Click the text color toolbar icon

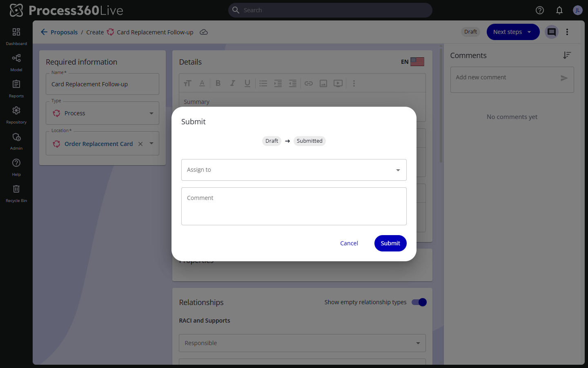coord(202,83)
